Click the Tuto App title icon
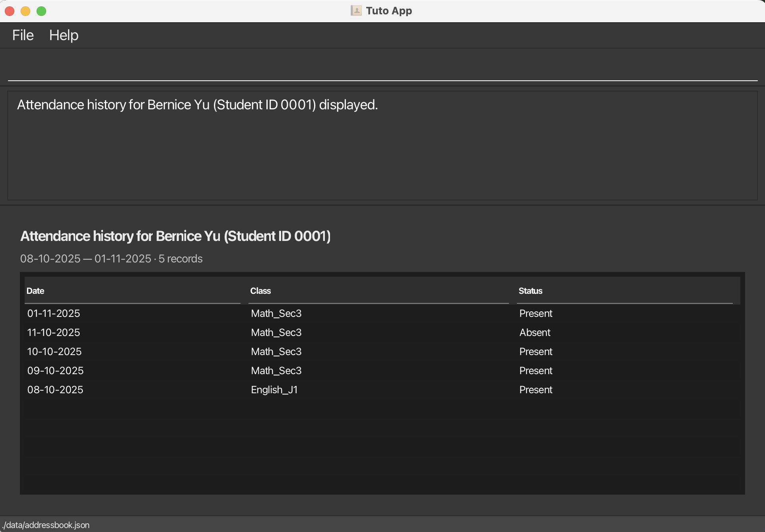 point(356,11)
